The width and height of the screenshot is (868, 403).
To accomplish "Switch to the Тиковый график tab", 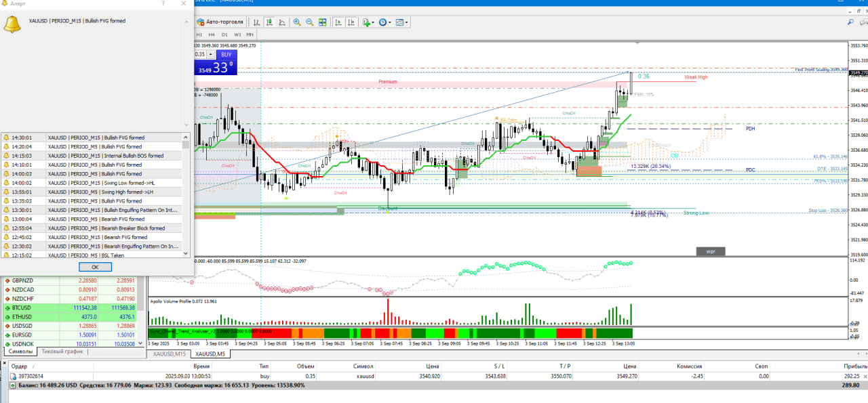I will click(x=62, y=352).
